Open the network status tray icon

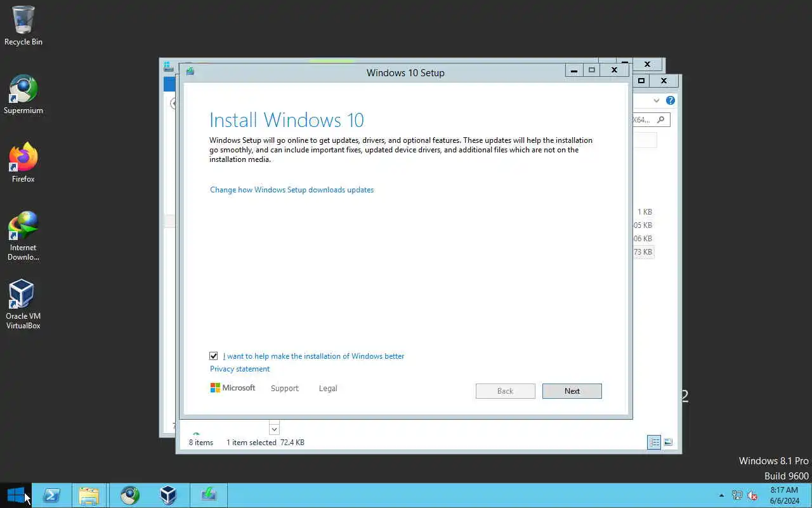[x=737, y=495]
